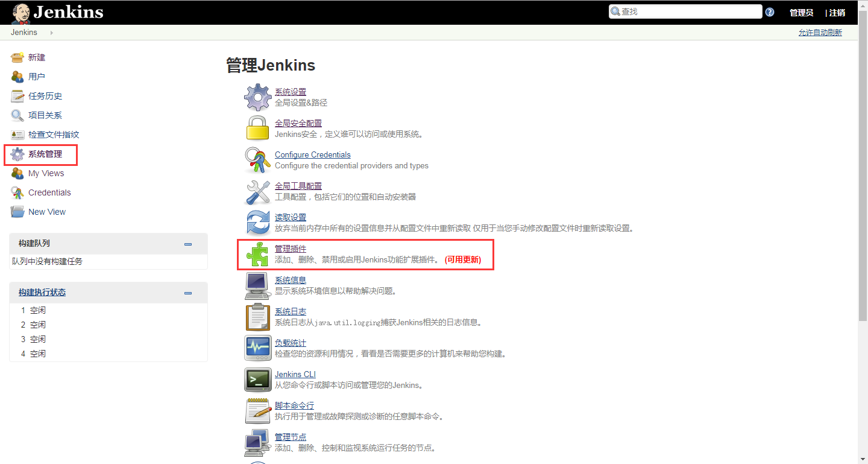This screenshot has width=868, height=464.
Task: Click the (可用更新) red text
Action: (463, 260)
